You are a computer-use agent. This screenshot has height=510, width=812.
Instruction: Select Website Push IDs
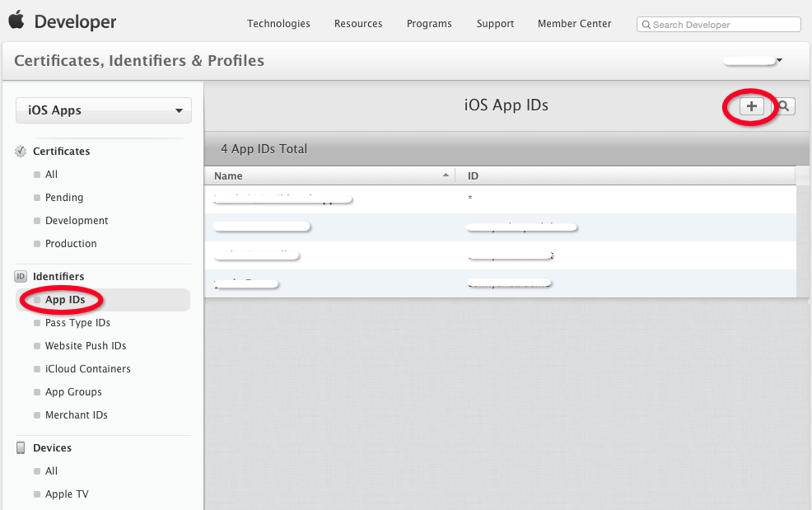pos(86,346)
